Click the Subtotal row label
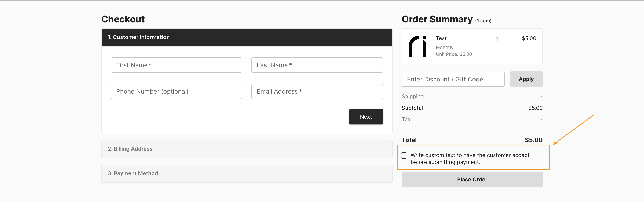Image resolution: width=644 pixels, height=202 pixels. pyautogui.click(x=412, y=108)
